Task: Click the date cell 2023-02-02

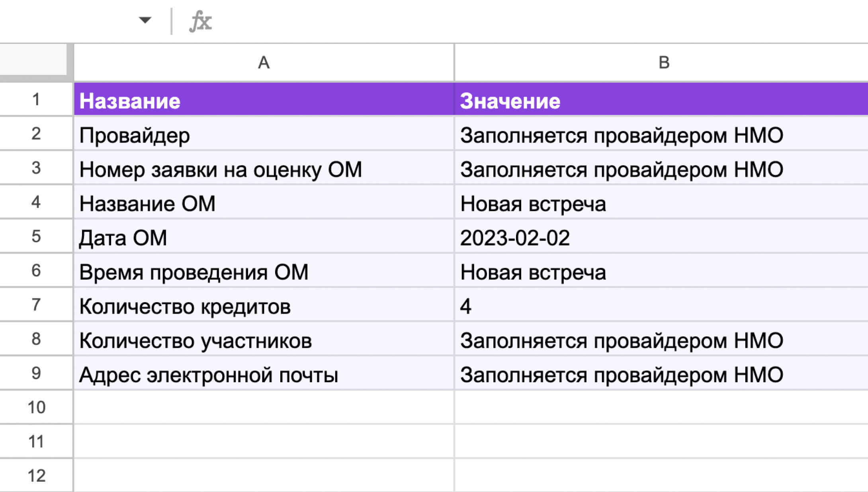Action: pyautogui.click(x=661, y=237)
